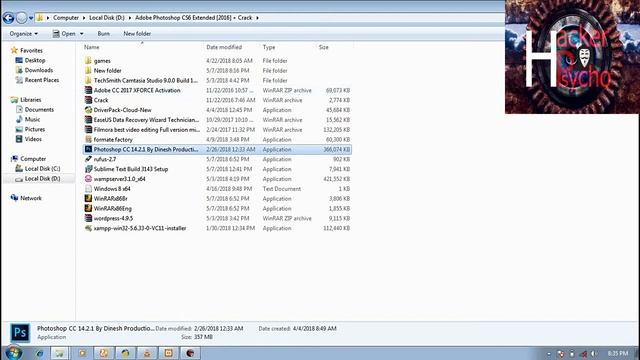640x360 pixels.
Task: Select the WinRARx86Eng installer icon
Action: [88, 208]
